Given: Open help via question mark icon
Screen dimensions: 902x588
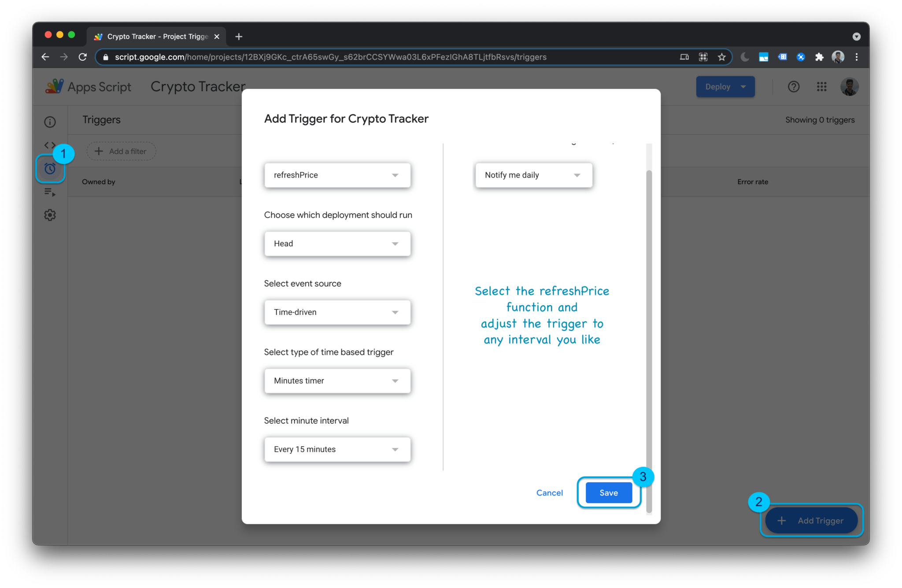Looking at the screenshot, I should [794, 87].
